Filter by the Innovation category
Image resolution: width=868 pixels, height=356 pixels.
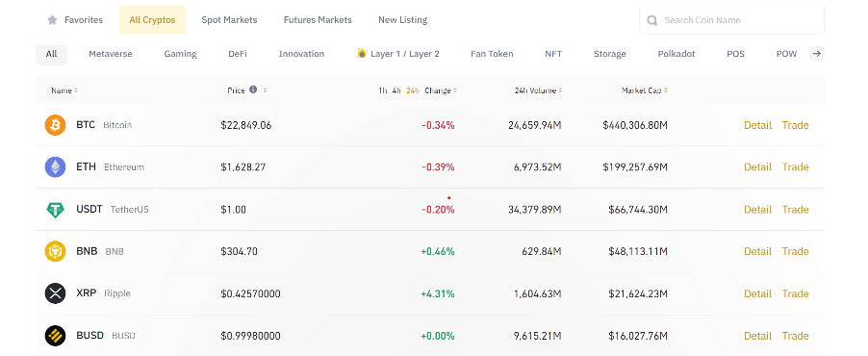[302, 54]
